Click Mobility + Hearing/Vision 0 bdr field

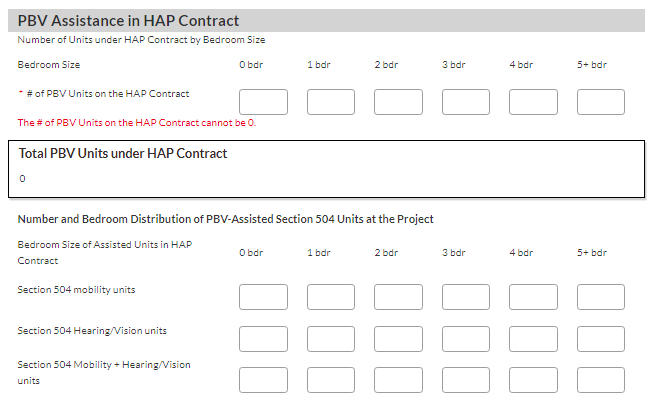[263, 380]
